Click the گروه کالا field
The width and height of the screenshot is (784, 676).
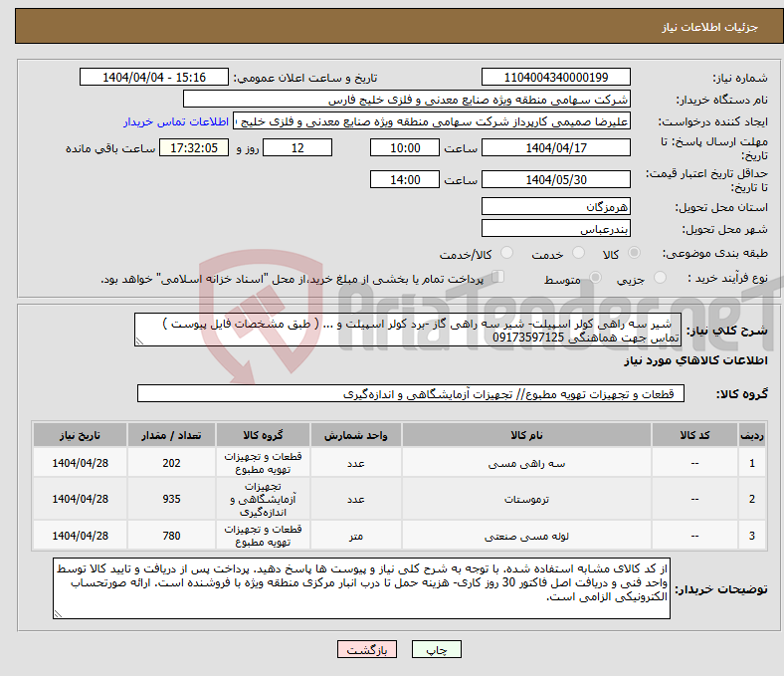411,393
